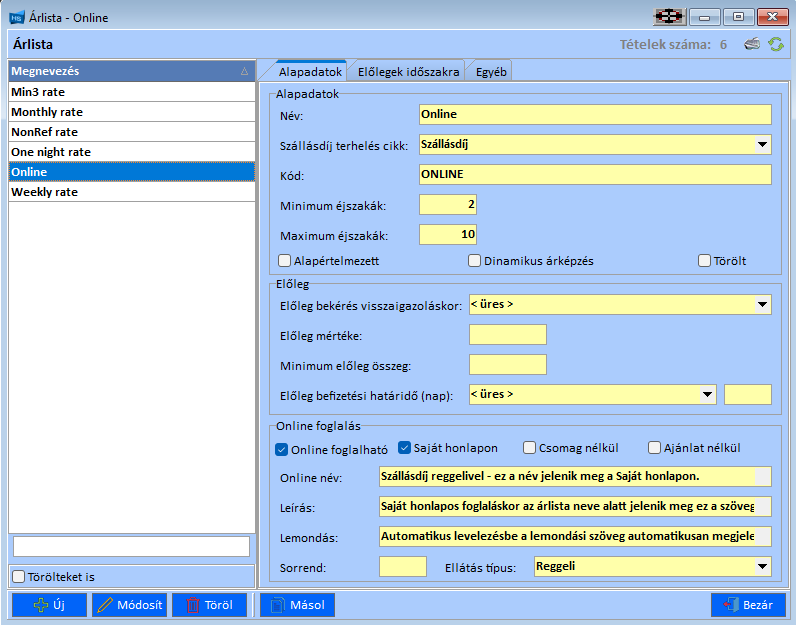Enable the Dinamikus árképzés checkbox

(x=475, y=261)
